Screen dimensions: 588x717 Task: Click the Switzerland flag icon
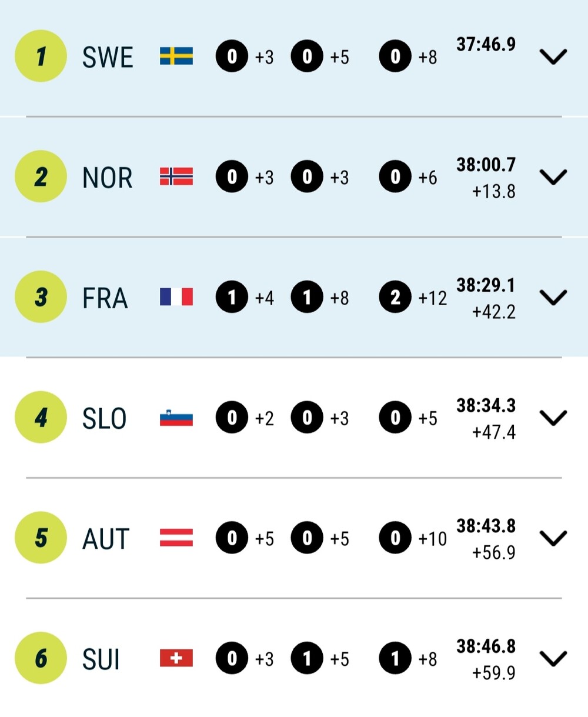pyautogui.click(x=176, y=658)
